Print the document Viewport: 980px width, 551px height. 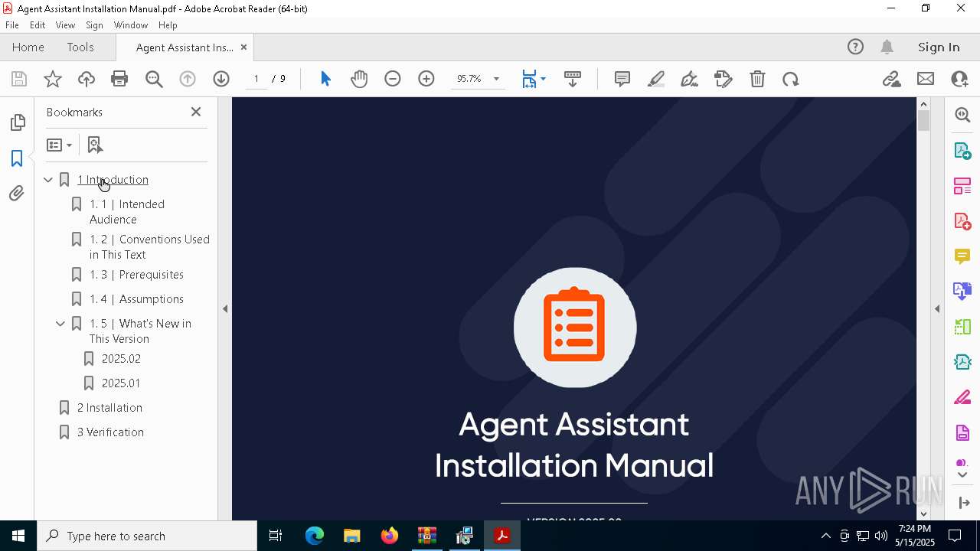[x=119, y=79]
